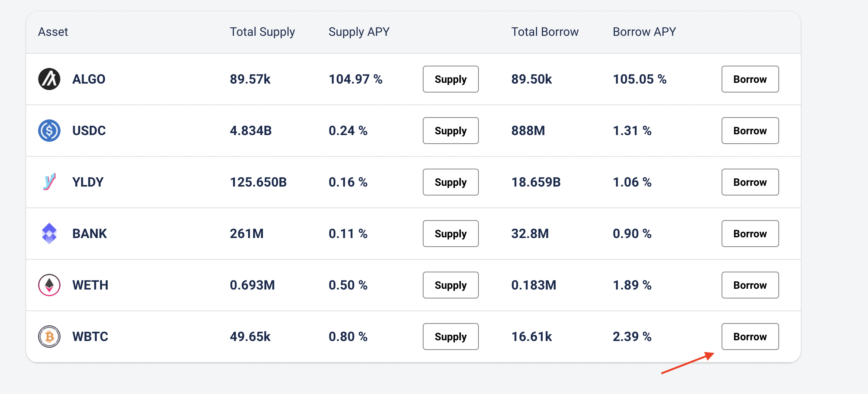Select the Supply button for WBTC
The image size is (868, 394).
click(450, 337)
